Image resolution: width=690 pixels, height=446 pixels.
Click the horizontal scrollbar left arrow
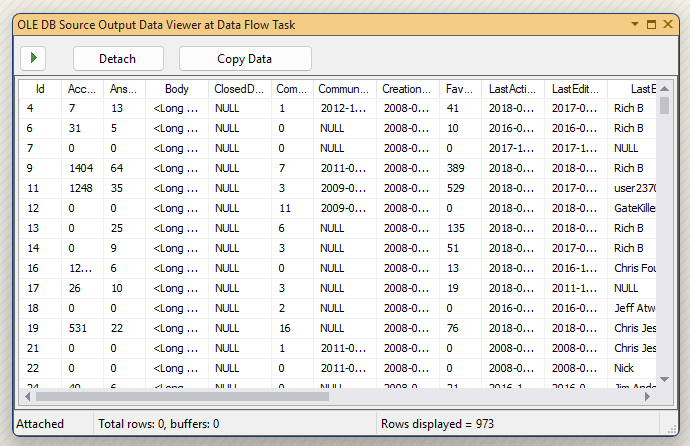(27, 396)
